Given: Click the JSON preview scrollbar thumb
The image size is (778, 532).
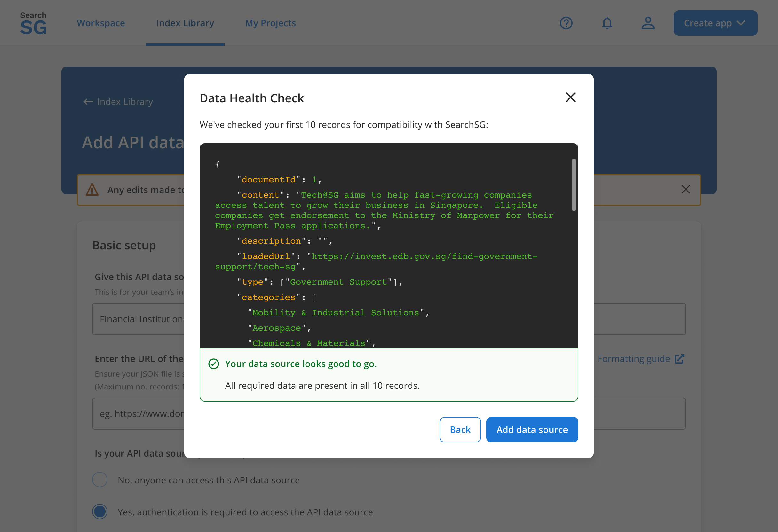Looking at the screenshot, I should [574, 185].
